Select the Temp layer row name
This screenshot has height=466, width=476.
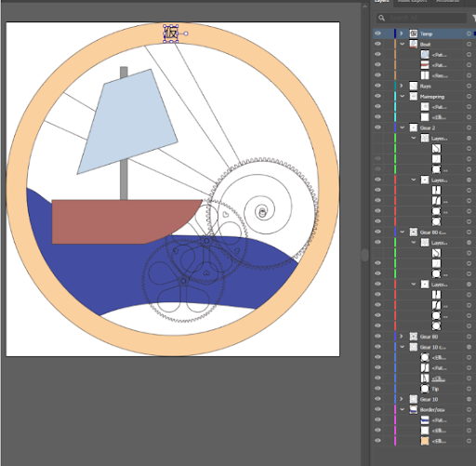point(426,33)
